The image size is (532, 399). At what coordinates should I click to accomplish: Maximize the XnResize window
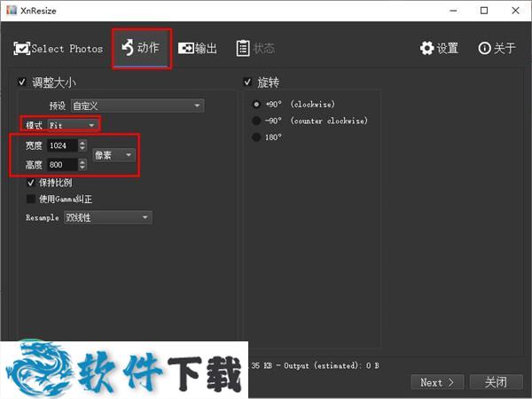tap(484, 11)
